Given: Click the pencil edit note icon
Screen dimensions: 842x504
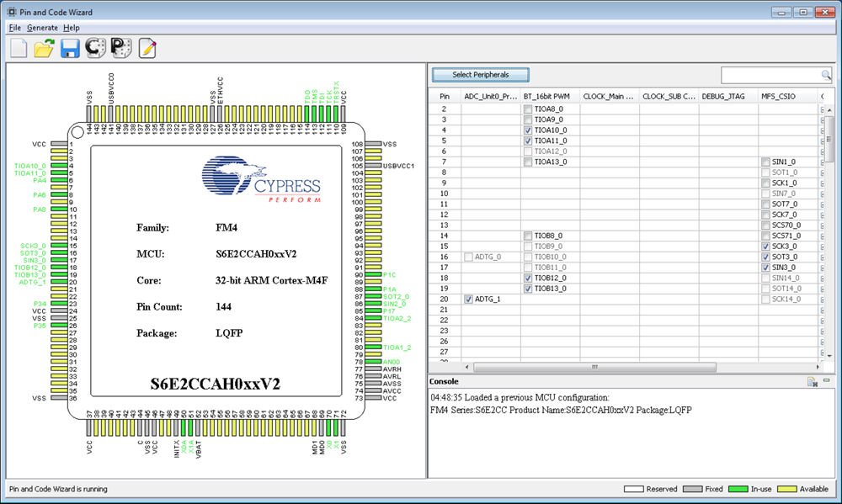Looking at the screenshot, I should pyautogui.click(x=147, y=48).
